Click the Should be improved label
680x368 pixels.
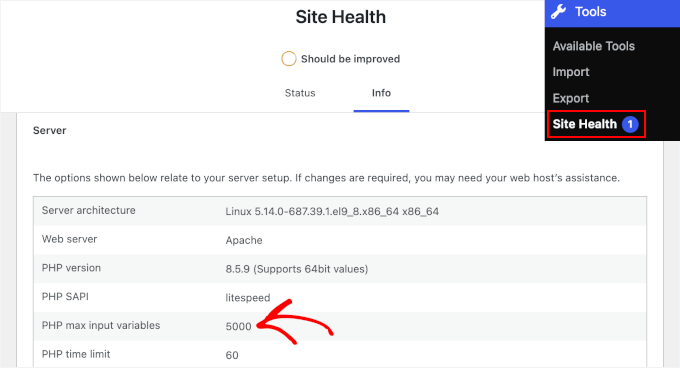tap(350, 59)
